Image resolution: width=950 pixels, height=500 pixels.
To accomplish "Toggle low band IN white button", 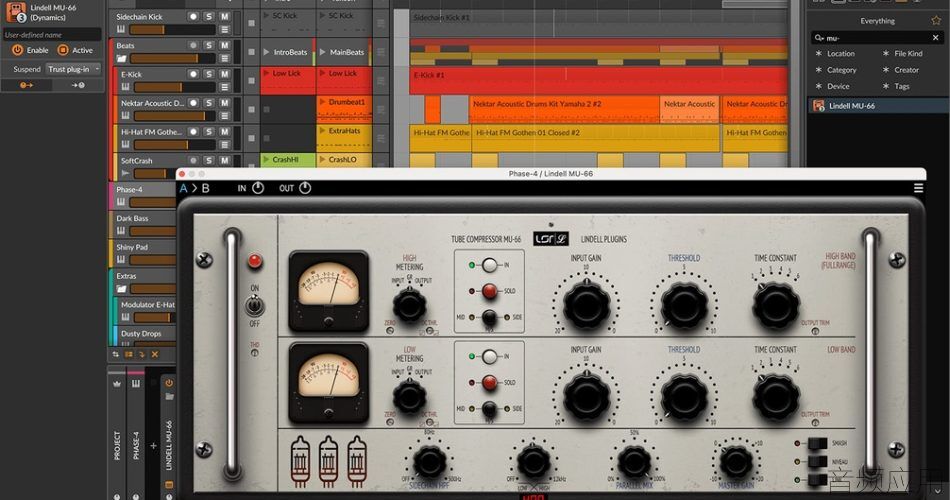I will coord(490,356).
